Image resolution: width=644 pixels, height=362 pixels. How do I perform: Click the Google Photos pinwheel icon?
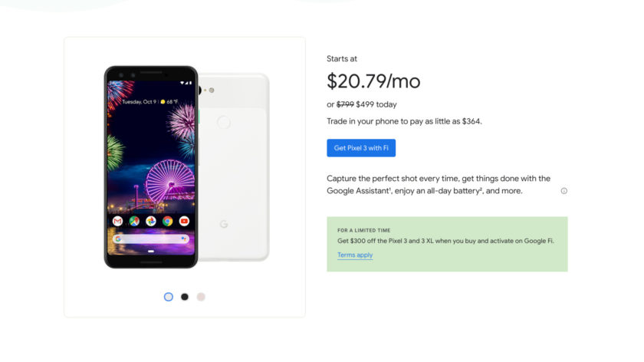151,222
